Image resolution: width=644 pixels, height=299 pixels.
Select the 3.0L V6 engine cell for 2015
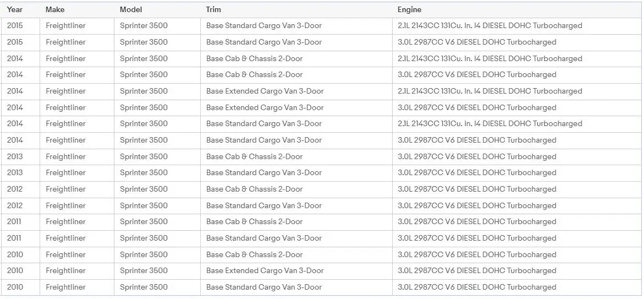[477, 42]
